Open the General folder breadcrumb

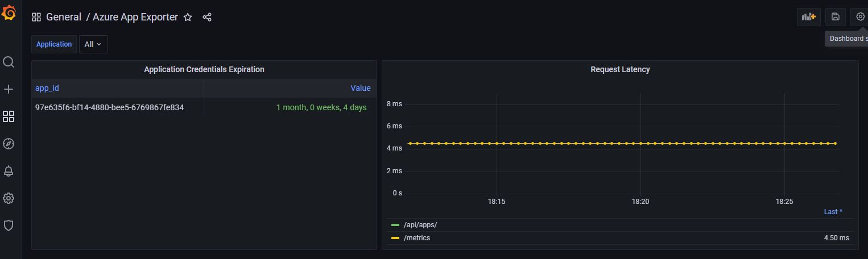pos(64,17)
